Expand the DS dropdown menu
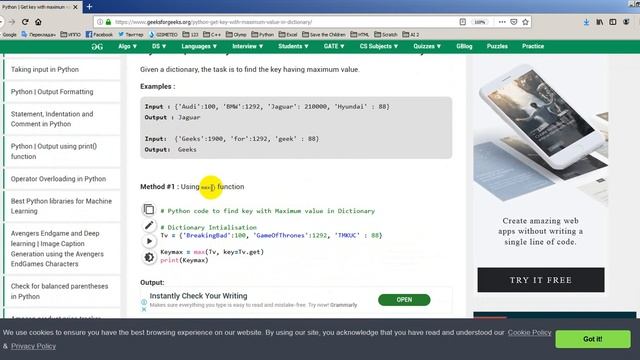The height and width of the screenshot is (360, 640). tap(159, 47)
